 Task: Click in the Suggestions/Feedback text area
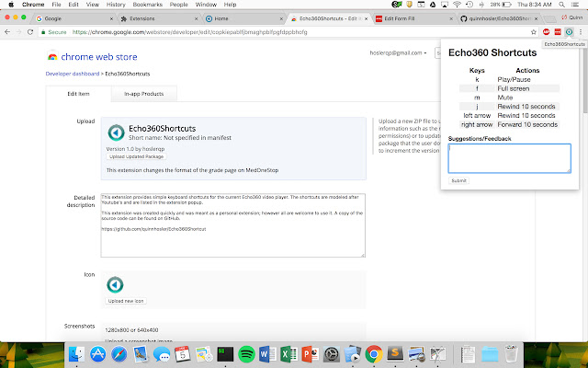point(509,158)
